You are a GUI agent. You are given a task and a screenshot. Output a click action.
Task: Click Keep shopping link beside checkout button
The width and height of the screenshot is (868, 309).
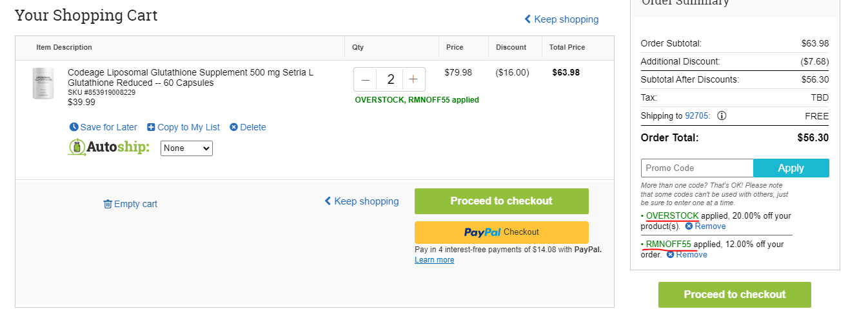pos(361,201)
